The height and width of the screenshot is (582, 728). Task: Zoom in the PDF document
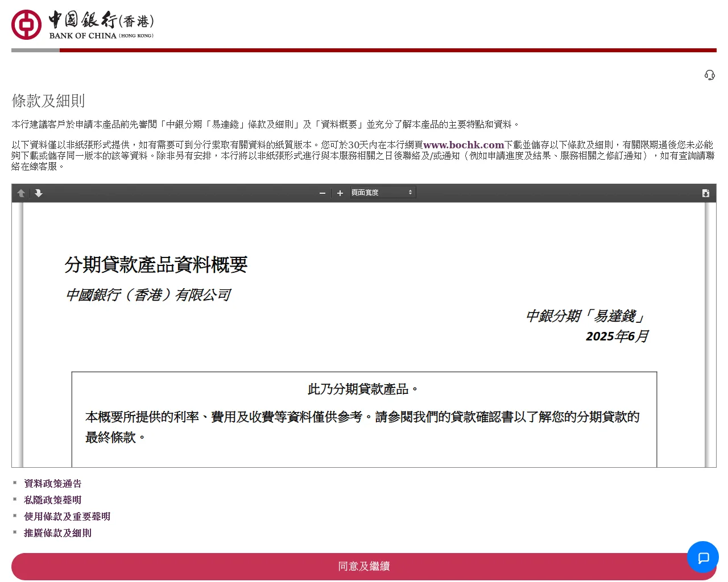340,193
